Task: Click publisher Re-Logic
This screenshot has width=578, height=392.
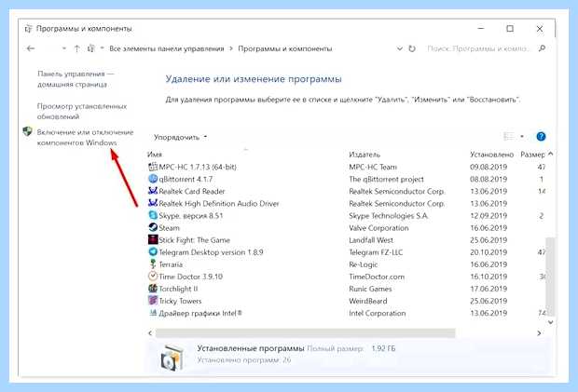Action: pos(363,264)
